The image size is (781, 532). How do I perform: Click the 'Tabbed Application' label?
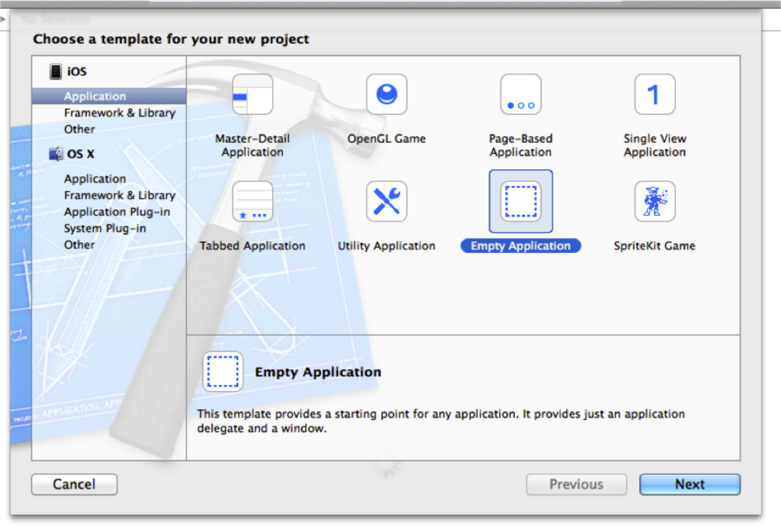(252, 246)
